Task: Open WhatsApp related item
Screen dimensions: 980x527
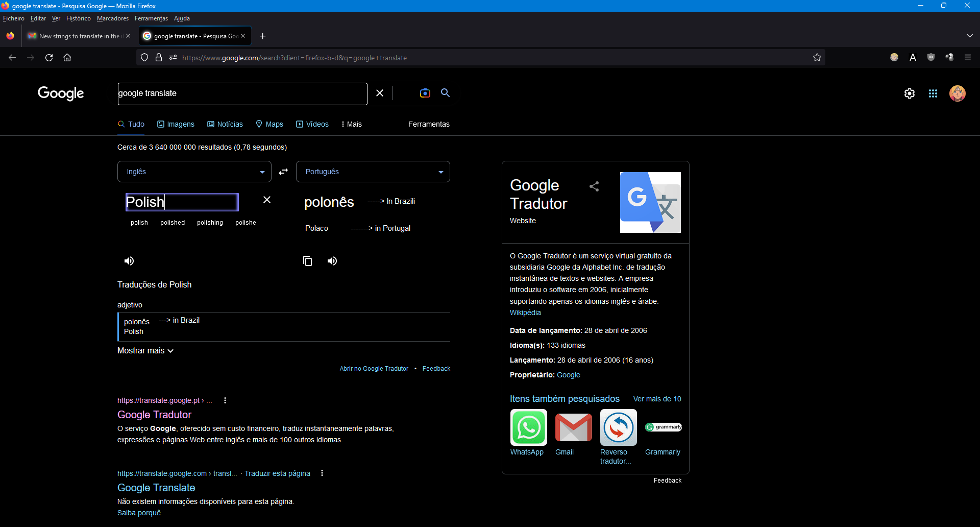Action: pos(528,433)
